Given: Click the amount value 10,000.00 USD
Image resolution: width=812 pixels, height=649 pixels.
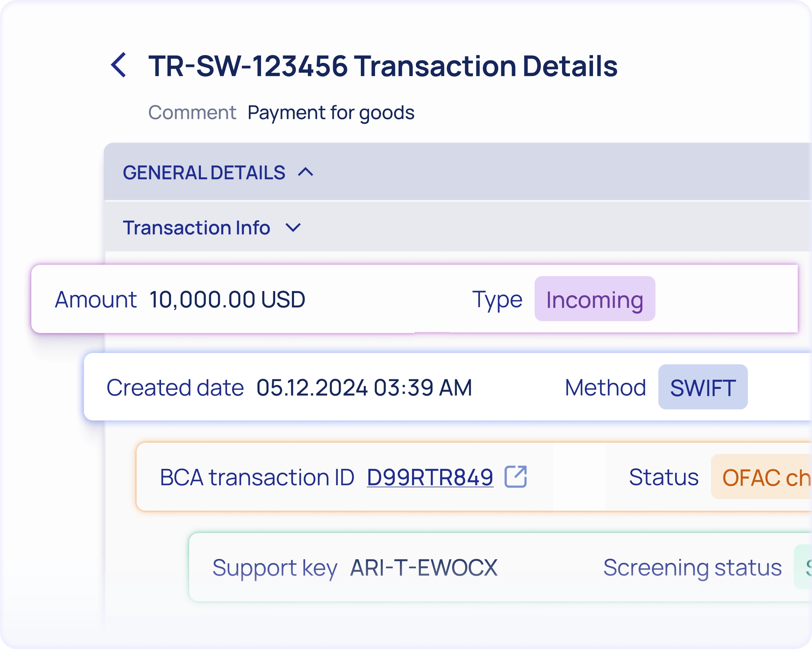Looking at the screenshot, I should (x=227, y=299).
